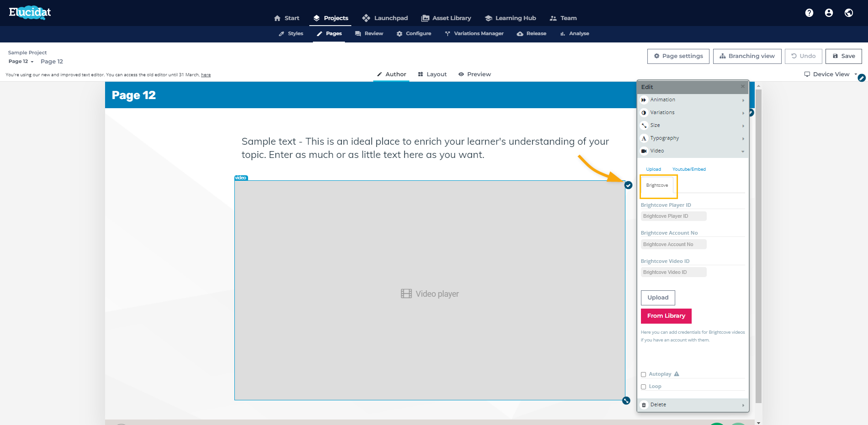The image size is (868, 425).
Task: Switch to the Preview view
Action: tap(475, 74)
